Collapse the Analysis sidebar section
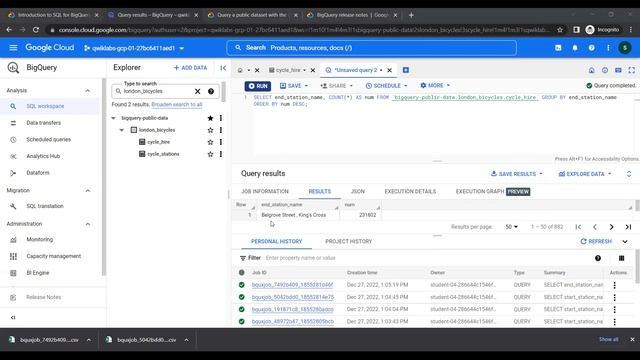 coord(87,91)
